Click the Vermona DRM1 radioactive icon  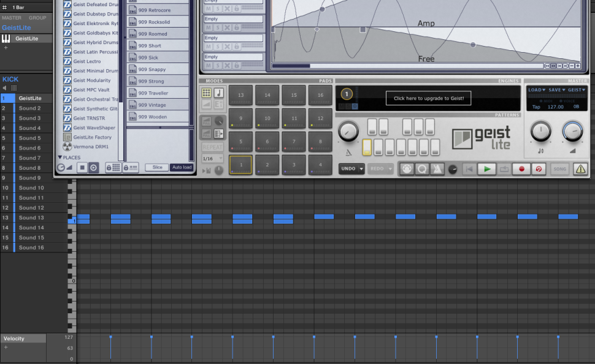point(67,147)
